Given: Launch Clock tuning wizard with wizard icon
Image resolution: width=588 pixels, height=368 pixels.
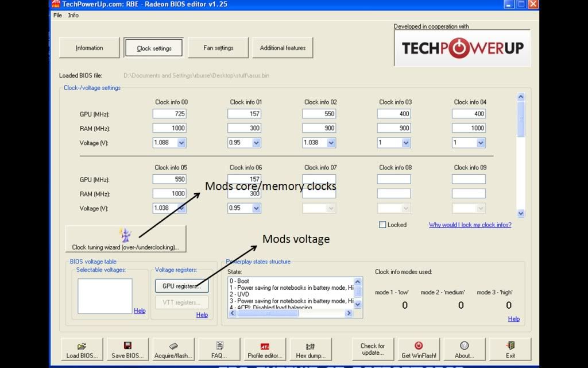Looking at the screenshot, I should click(126, 239).
